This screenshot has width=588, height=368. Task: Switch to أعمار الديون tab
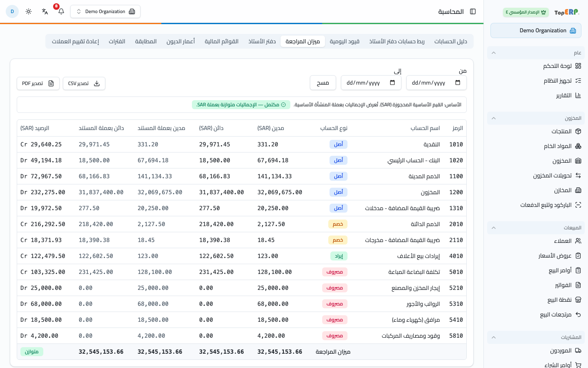coord(180,41)
